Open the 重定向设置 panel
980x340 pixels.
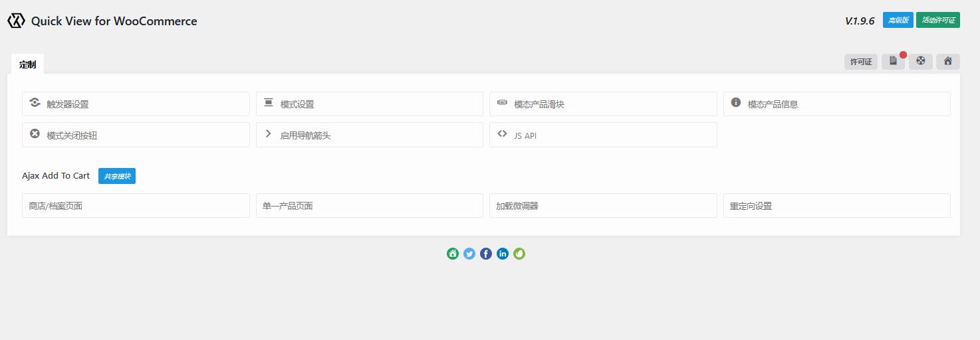click(x=837, y=205)
